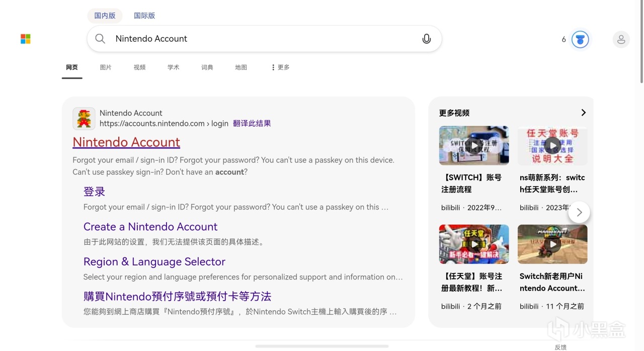Open the Nintendo Account result title
The height and width of the screenshot is (351, 644).
pyautogui.click(x=126, y=142)
